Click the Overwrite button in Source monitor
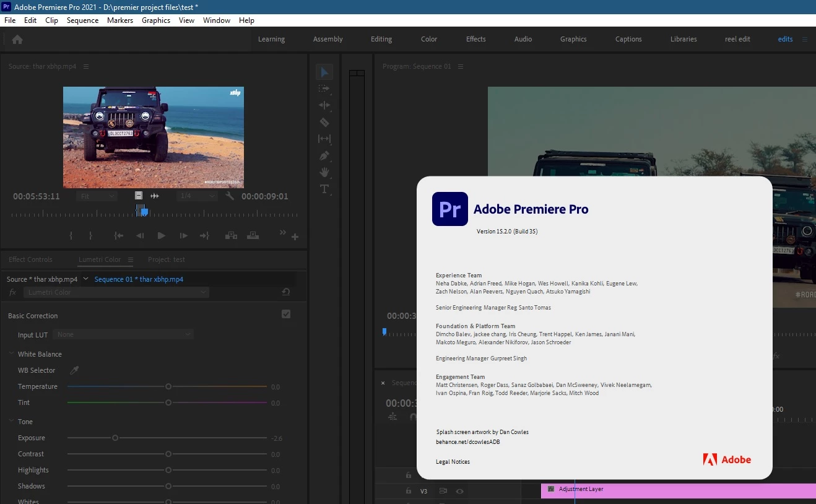 253,235
